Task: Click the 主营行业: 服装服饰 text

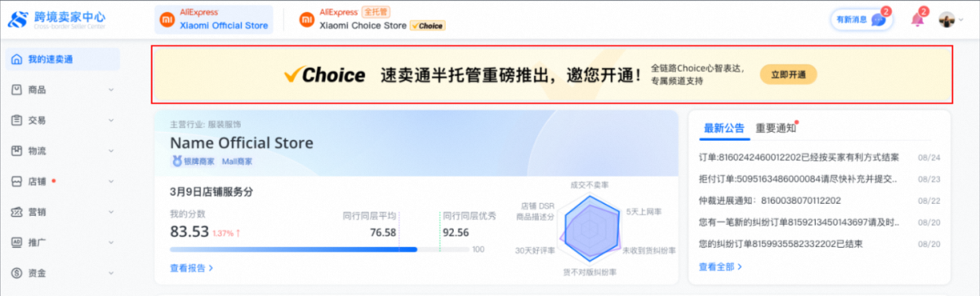Action: point(205,125)
